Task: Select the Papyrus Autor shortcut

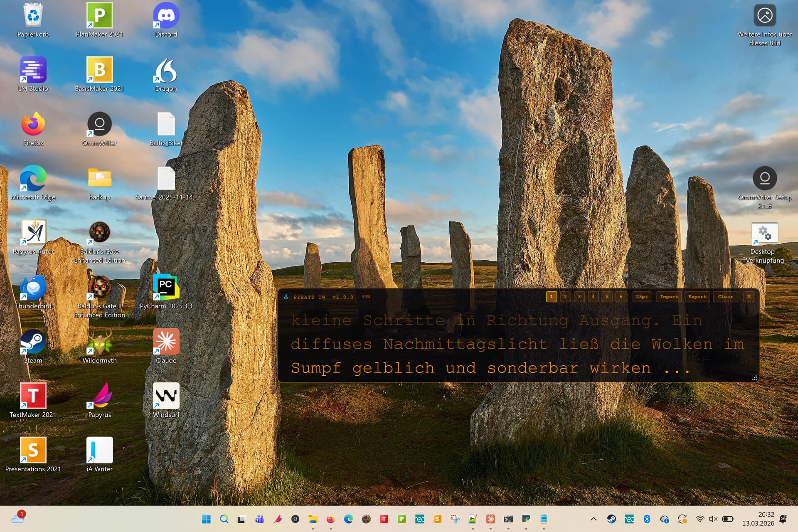Action: pyautogui.click(x=33, y=233)
